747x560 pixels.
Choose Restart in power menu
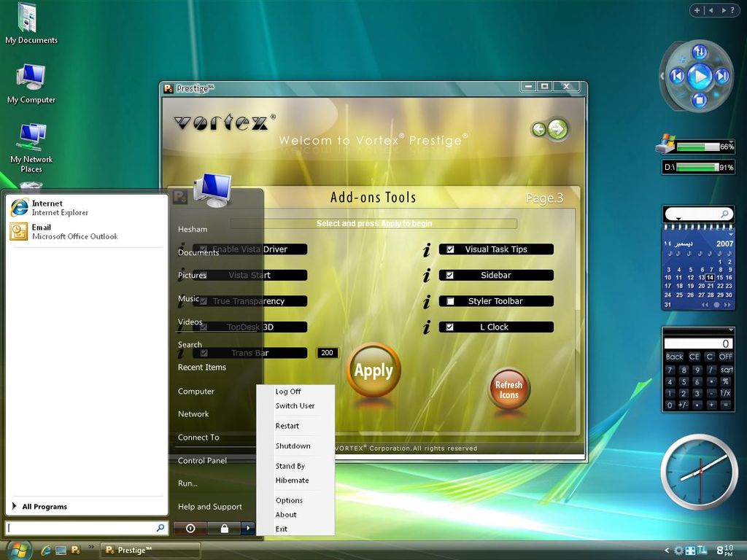point(287,426)
